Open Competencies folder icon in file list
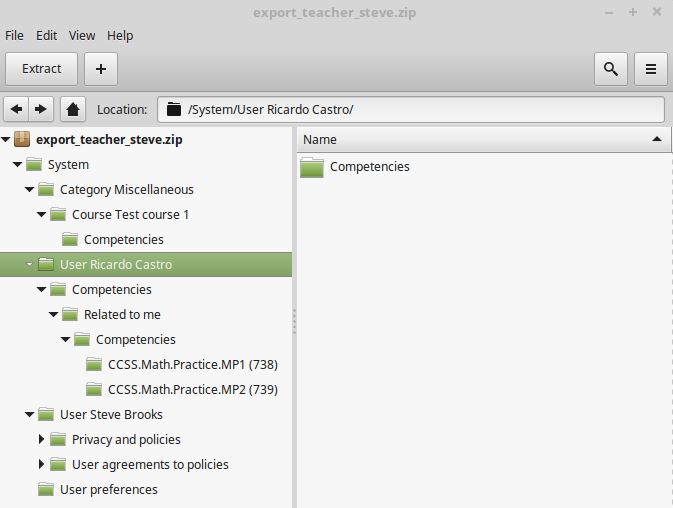Image resolution: width=673 pixels, height=508 pixels. click(x=312, y=167)
